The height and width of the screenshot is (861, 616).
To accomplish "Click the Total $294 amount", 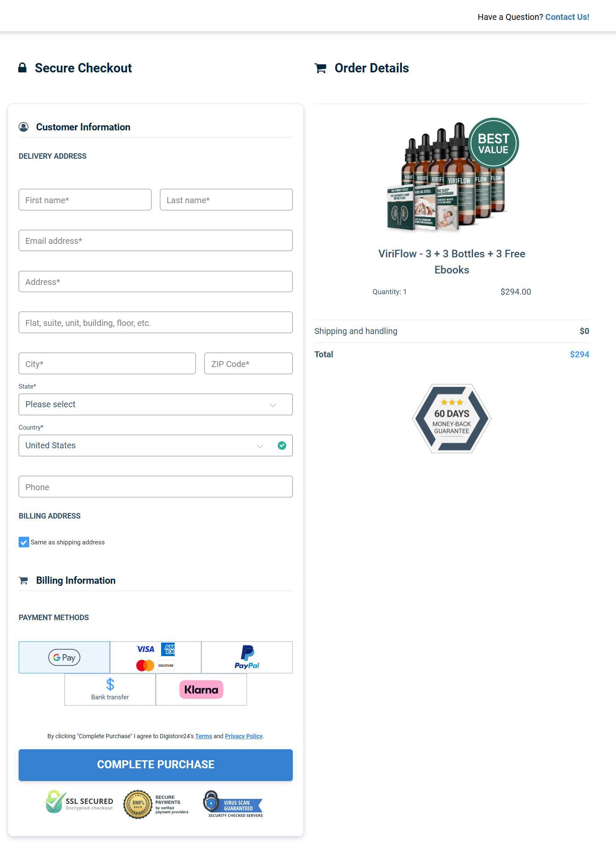I will (579, 354).
